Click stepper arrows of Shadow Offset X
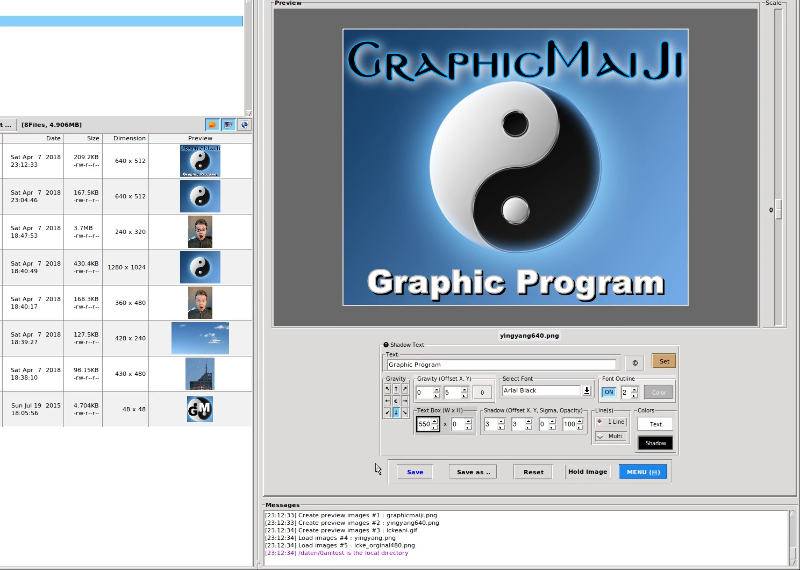This screenshot has width=800, height=570. click(x=502, y=424)
